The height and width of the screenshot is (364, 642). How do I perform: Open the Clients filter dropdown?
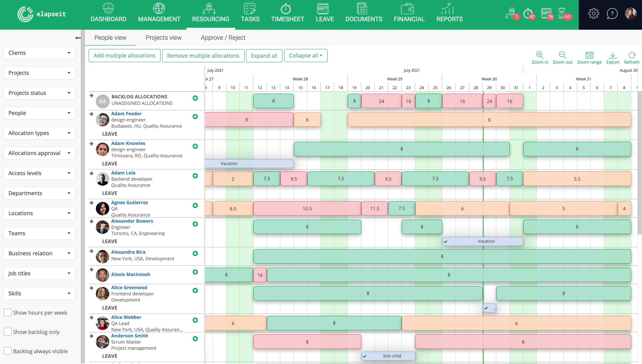point(40,53)
